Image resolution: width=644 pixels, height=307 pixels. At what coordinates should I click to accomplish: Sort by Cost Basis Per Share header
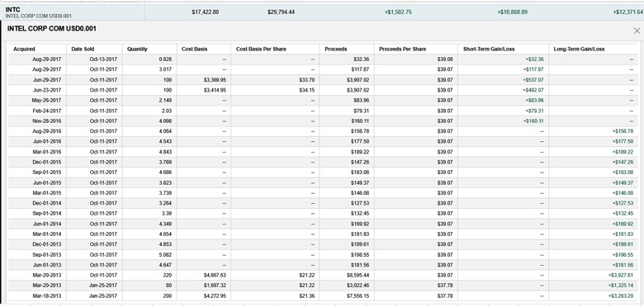[x=261, y=50]
